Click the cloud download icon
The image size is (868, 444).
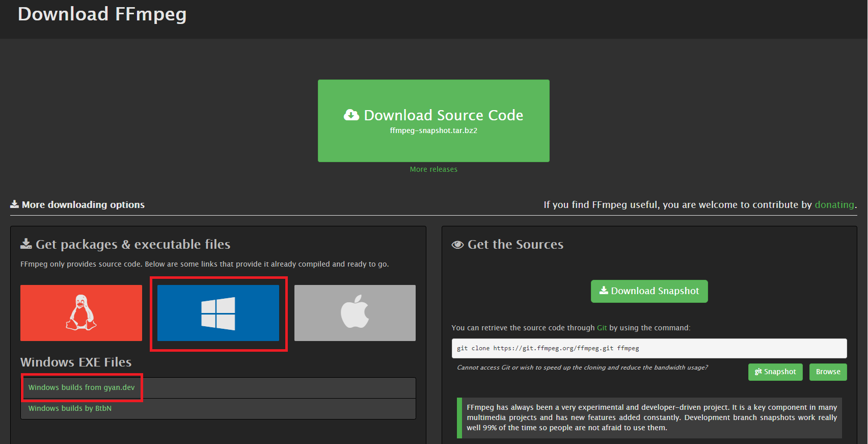[351, 115]
